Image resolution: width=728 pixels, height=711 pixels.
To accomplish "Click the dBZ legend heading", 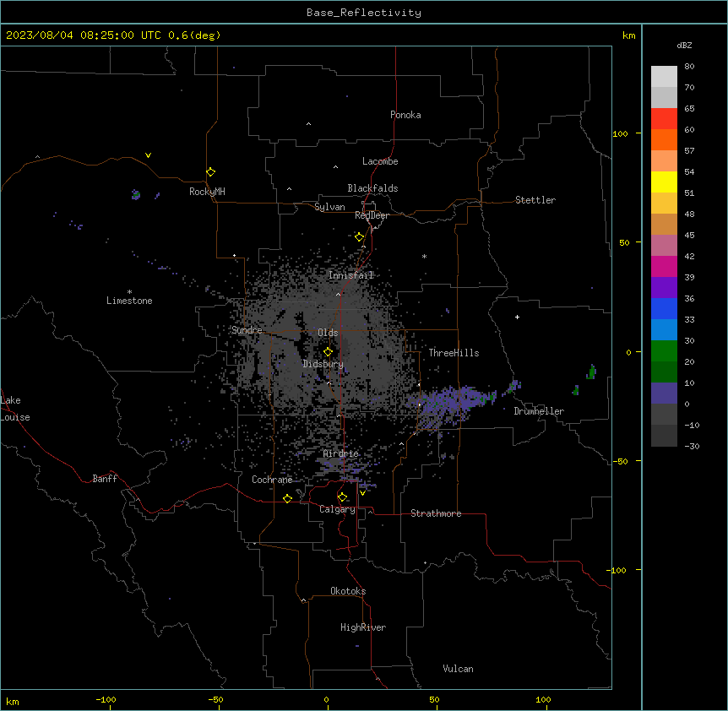I will tap(684, 45).
